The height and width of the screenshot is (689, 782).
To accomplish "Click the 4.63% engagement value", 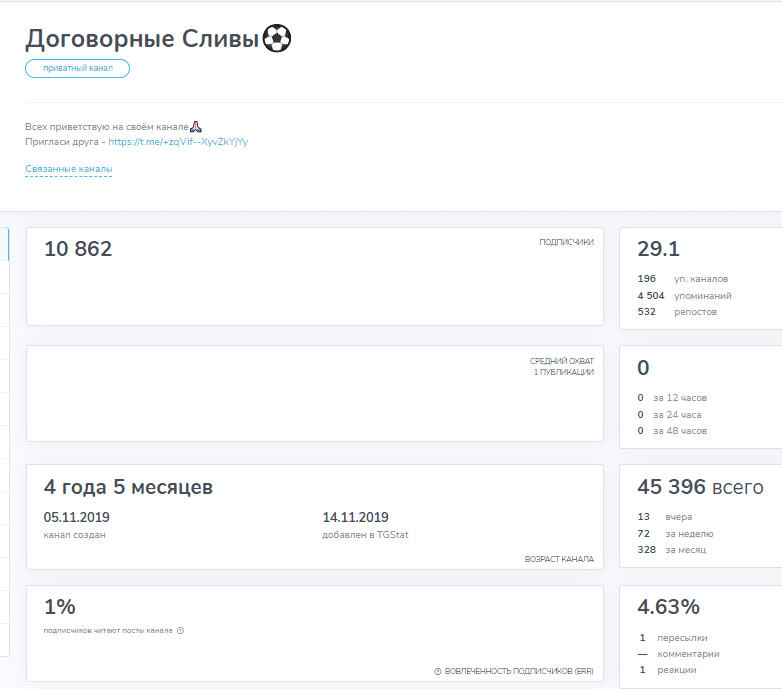I will 668,606.
